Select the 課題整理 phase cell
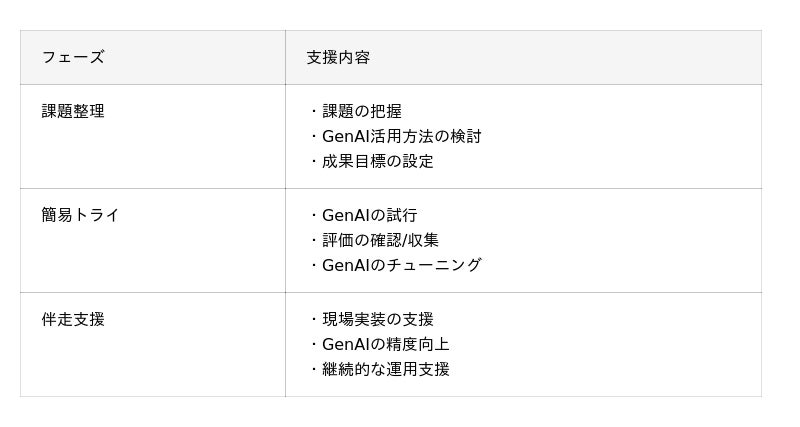The width and height of the screenshot is (800, 427). pyautogui.click(x=73, y=111)
